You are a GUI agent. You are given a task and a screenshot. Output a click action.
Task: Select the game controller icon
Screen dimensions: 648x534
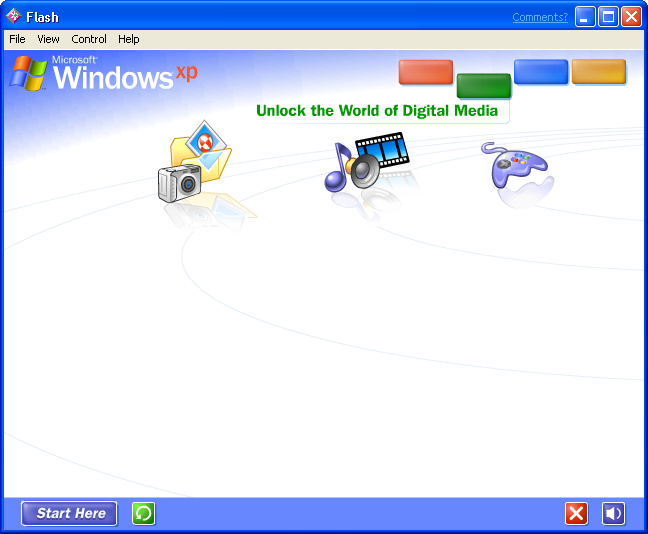point(515,164)
